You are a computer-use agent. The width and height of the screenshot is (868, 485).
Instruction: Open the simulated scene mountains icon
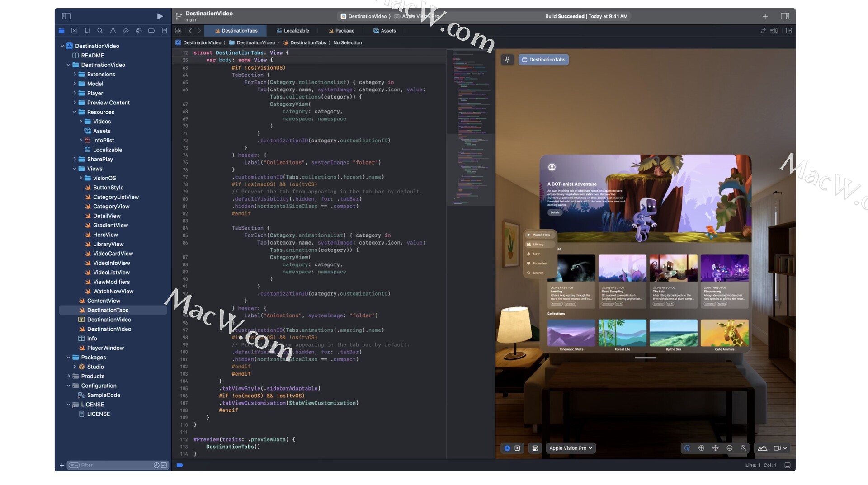point(762,448)
